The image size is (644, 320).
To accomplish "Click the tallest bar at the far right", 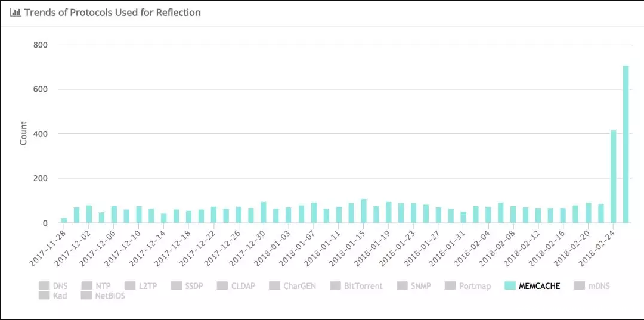I will click(626, 144).
